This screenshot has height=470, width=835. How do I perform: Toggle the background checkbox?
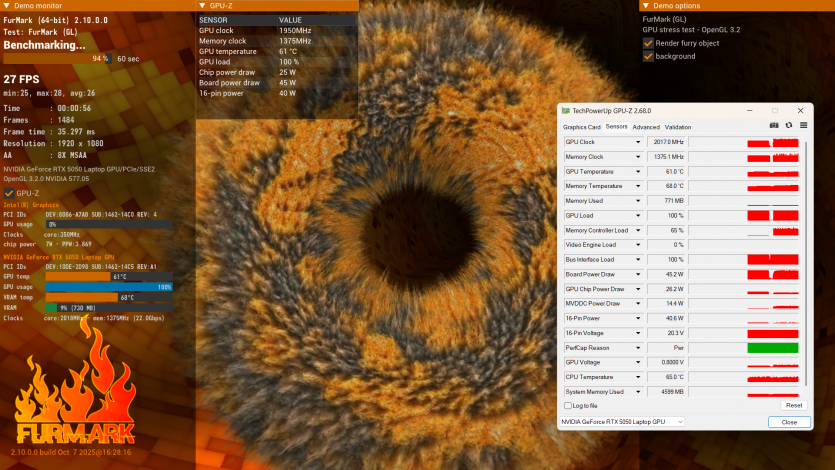(x=648, y=56)
